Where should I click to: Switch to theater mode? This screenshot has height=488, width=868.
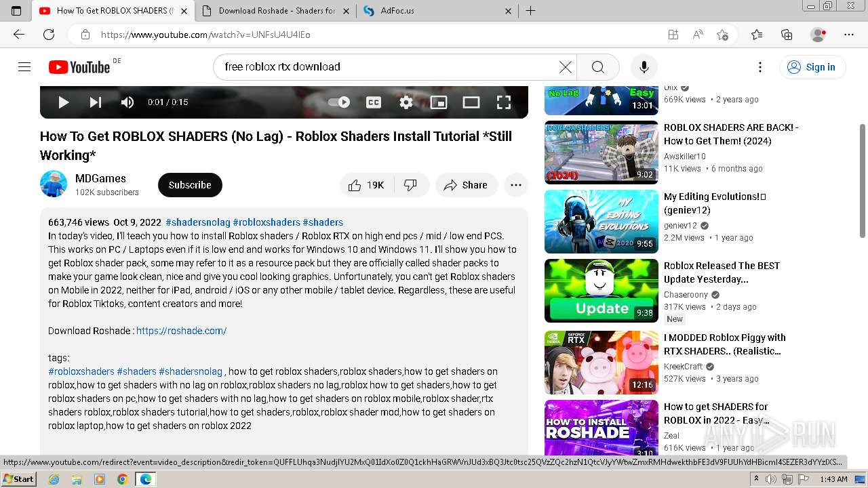click(x=471, y=102)
